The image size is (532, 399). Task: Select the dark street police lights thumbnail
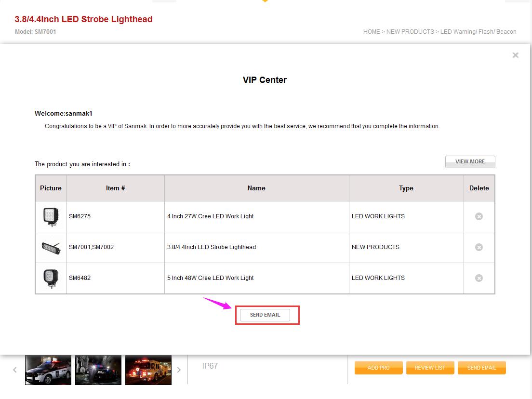click(98, 370)
